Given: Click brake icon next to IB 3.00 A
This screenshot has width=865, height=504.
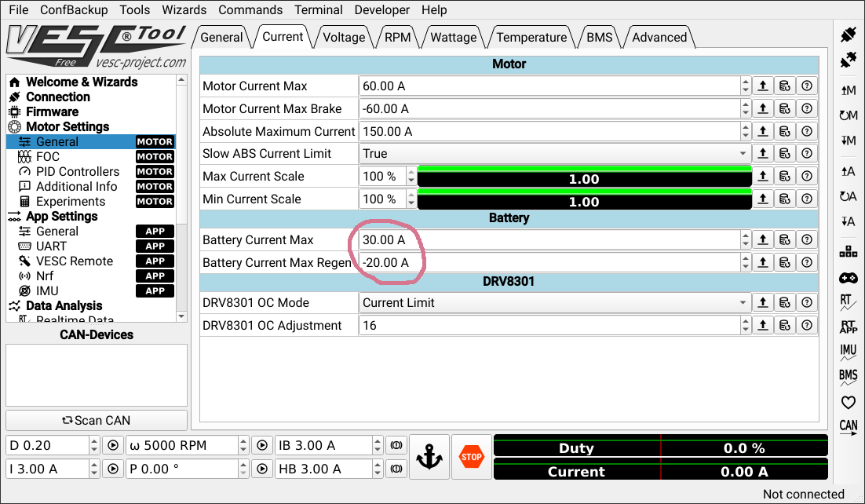Looking at the screenshot, I should coord(396,445).
